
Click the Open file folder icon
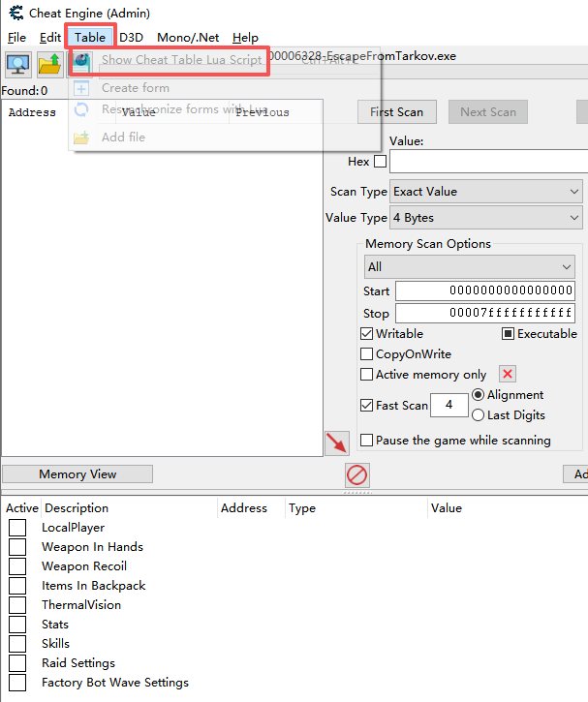(x=49, y=65)
